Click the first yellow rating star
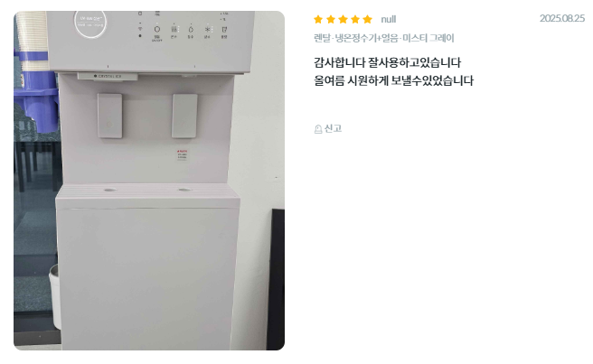593x364 pixels. (318, 19)
